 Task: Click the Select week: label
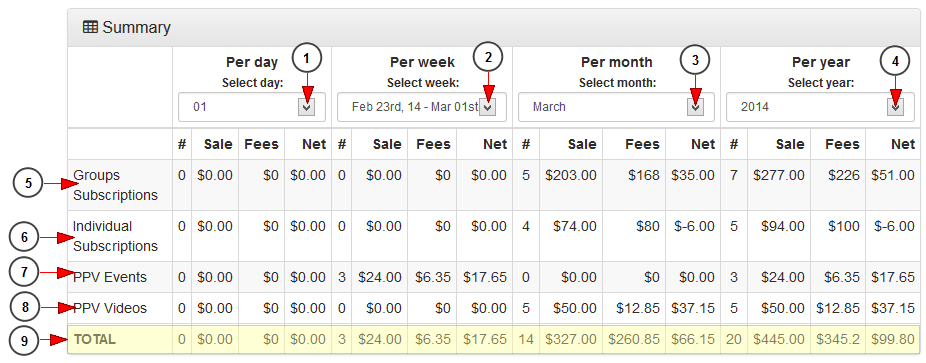pyautogui.click(x=423, y=83)
